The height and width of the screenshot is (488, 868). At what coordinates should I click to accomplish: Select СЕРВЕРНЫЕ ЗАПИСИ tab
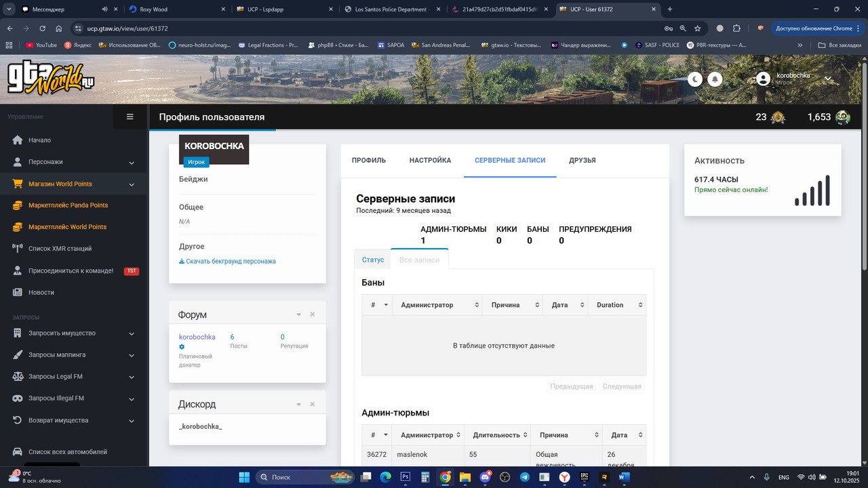click(x=510, y=161)
